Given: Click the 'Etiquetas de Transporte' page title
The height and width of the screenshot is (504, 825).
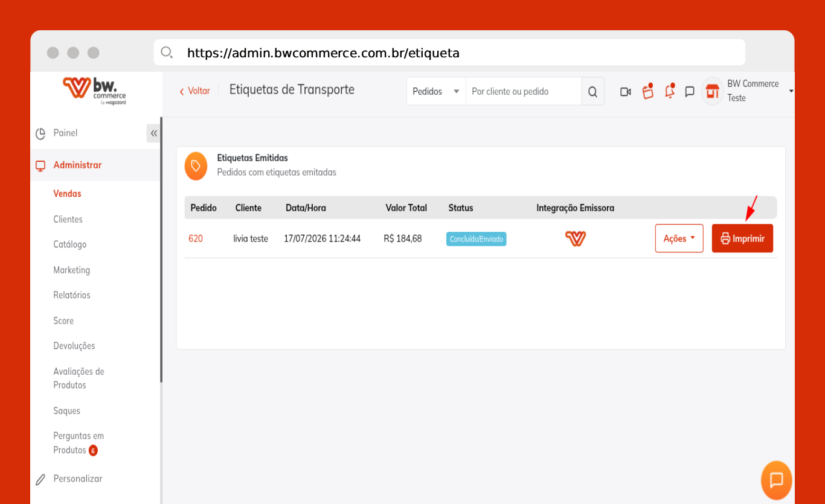Looking at the screenshot, I should 292,90.
